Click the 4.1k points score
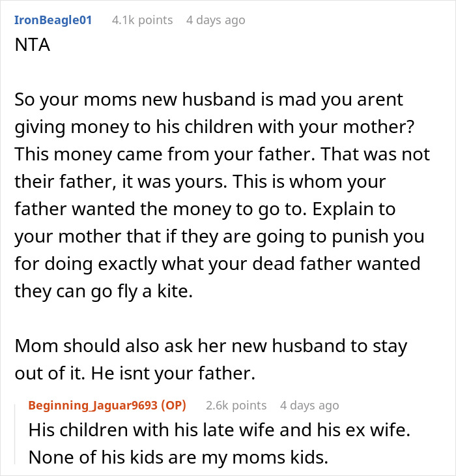Image resolution: width=456 pixels, height=476 pixels. (x=142, y=20)
